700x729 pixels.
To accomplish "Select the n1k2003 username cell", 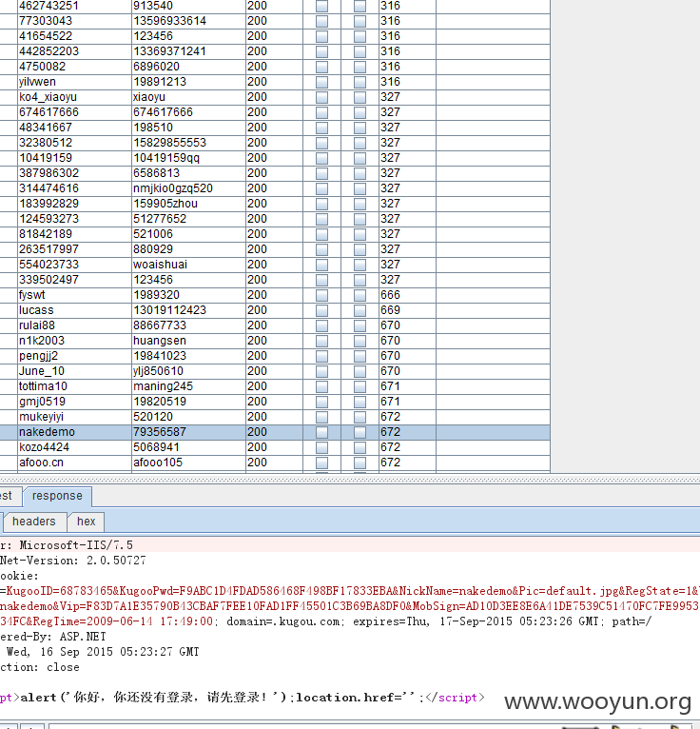I will [x=74, y=341].
